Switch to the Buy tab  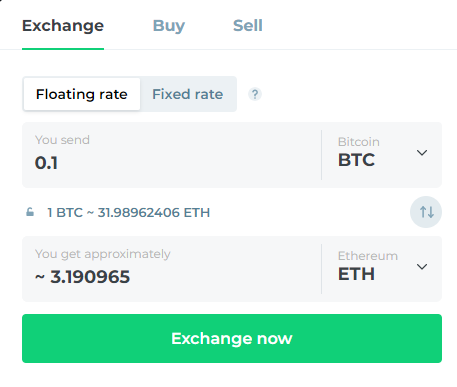(169, 26)
